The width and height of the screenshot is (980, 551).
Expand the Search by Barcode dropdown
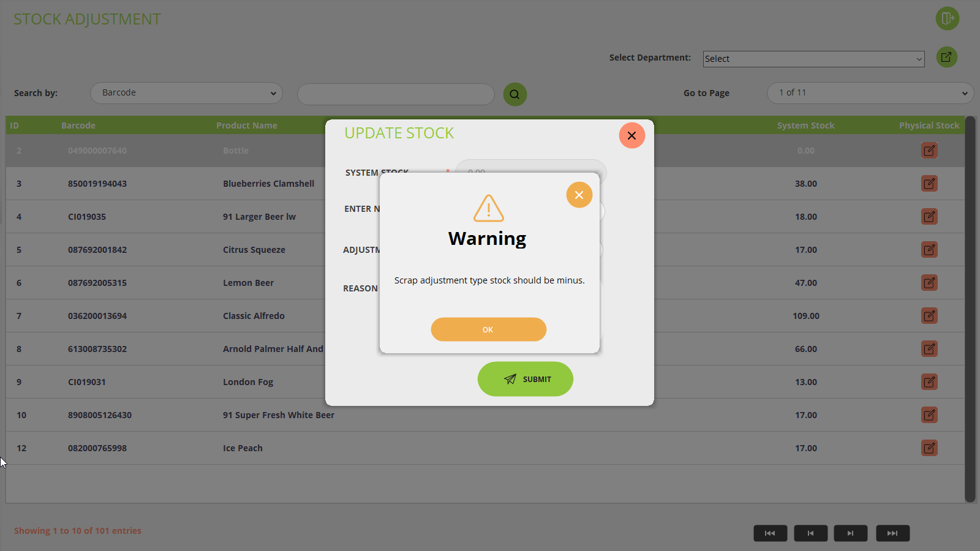[x=186, y=93]
